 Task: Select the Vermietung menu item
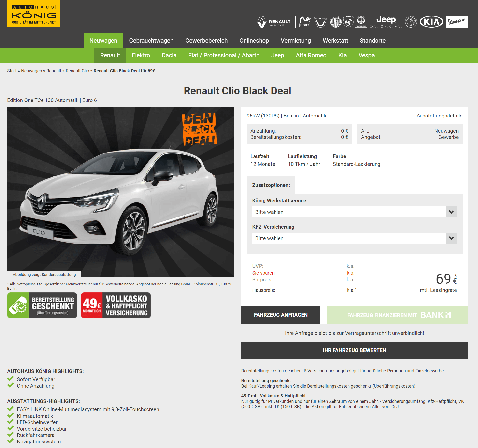click(296, 41)
